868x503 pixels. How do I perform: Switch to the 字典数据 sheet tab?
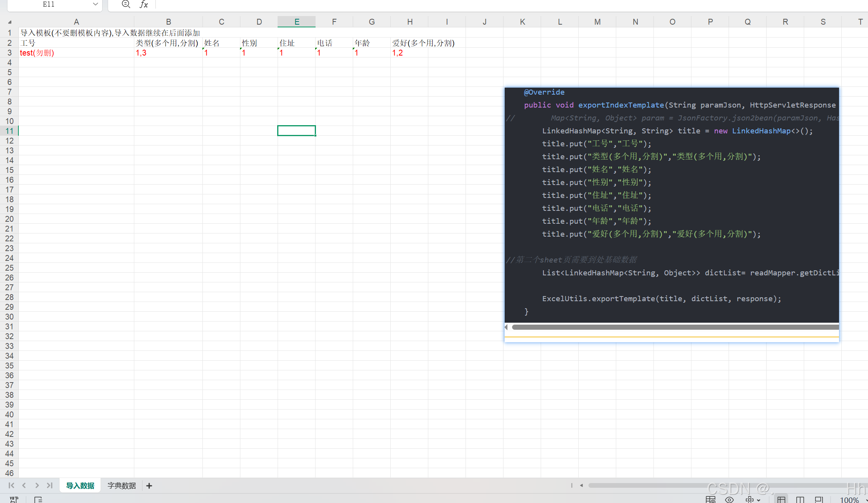[121, 486]
